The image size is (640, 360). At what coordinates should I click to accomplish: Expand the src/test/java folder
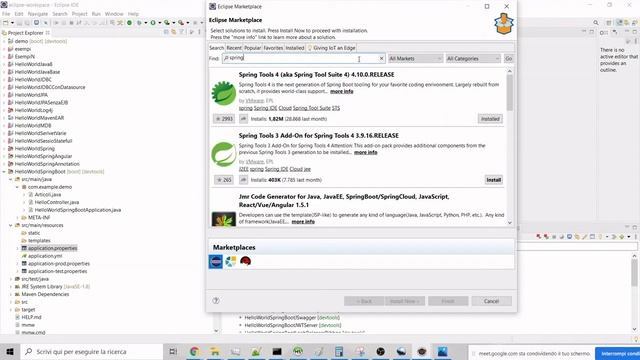[x=11, y=279]
